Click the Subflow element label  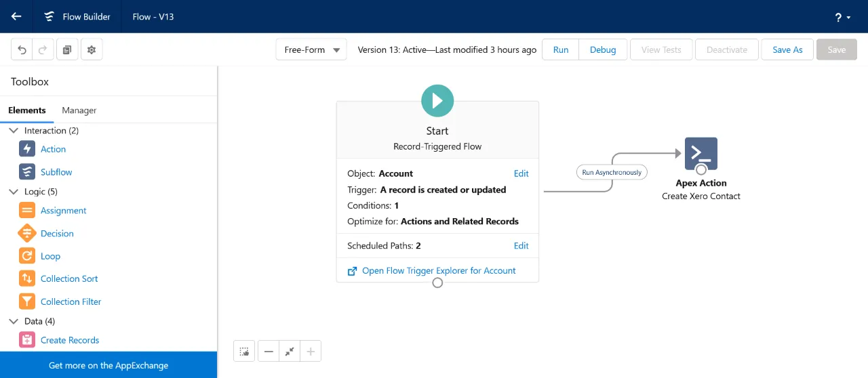tap(56, 172)
